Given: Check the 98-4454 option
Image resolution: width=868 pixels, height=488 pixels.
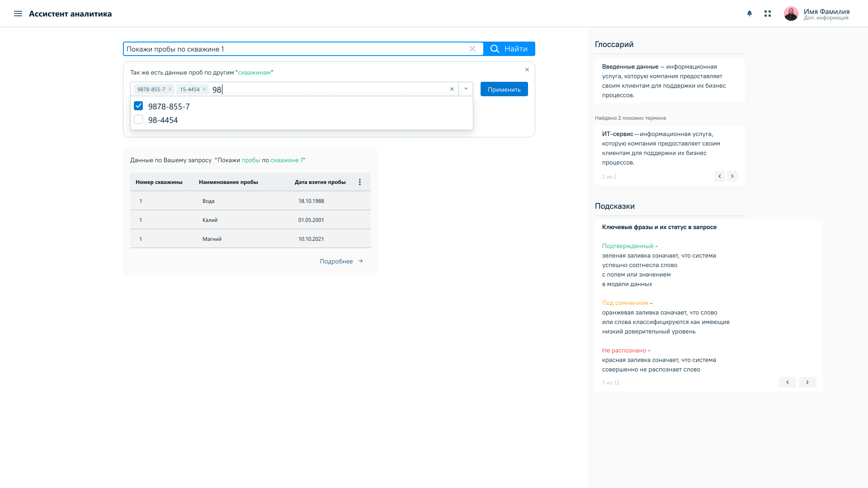Looking at the screenshot, I should click(138, 119).
